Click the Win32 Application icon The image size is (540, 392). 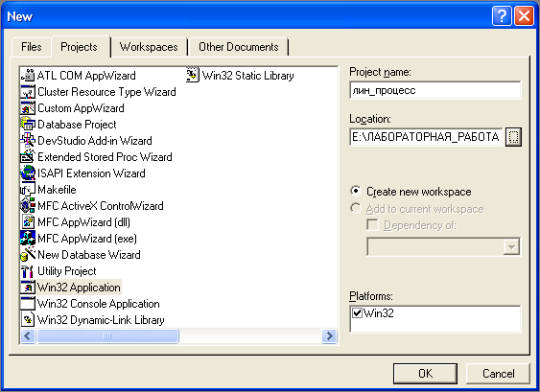[28, 287]
